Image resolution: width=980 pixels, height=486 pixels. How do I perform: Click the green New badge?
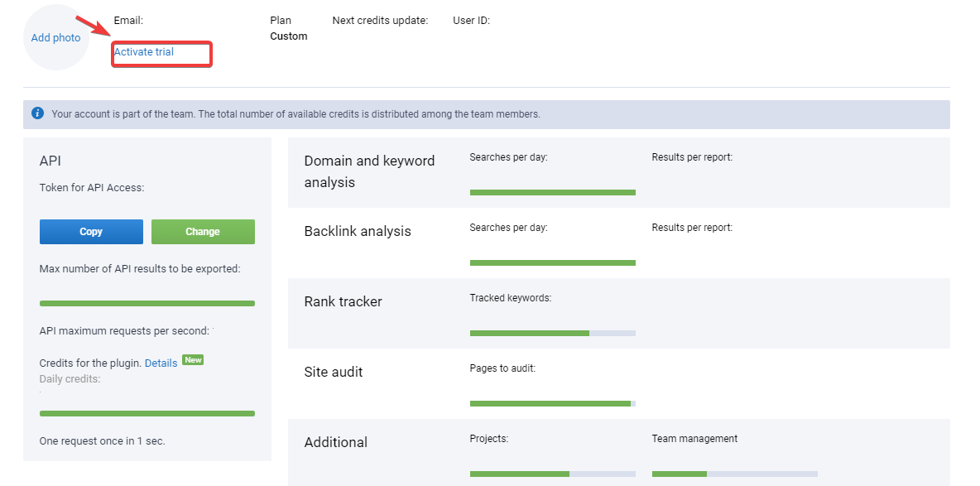click(193, 360)
